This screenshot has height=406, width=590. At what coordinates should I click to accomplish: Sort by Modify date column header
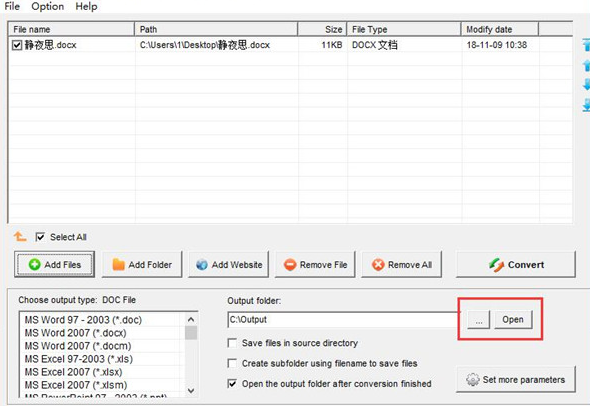500,29
